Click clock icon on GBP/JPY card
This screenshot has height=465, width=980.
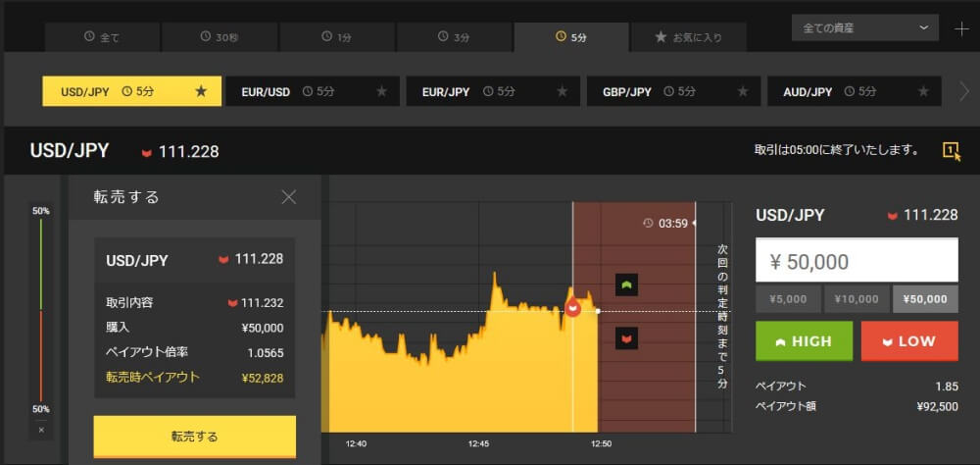click(668, 91)
